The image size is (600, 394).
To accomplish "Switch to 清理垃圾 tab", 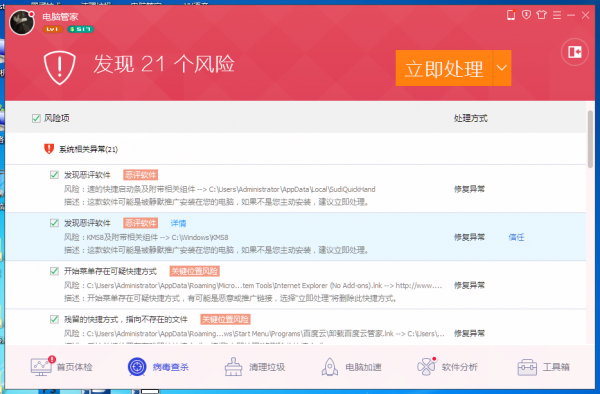I will coord(254,367).
